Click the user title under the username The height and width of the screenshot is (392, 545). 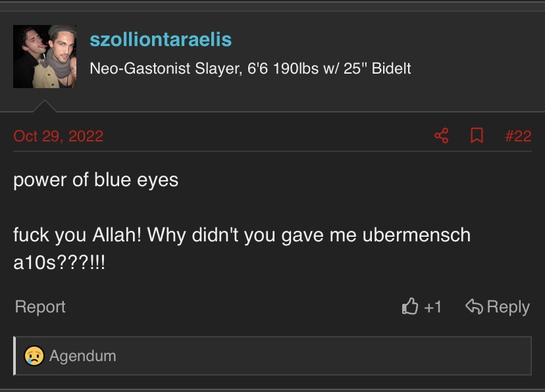click(x=250, y=68)
